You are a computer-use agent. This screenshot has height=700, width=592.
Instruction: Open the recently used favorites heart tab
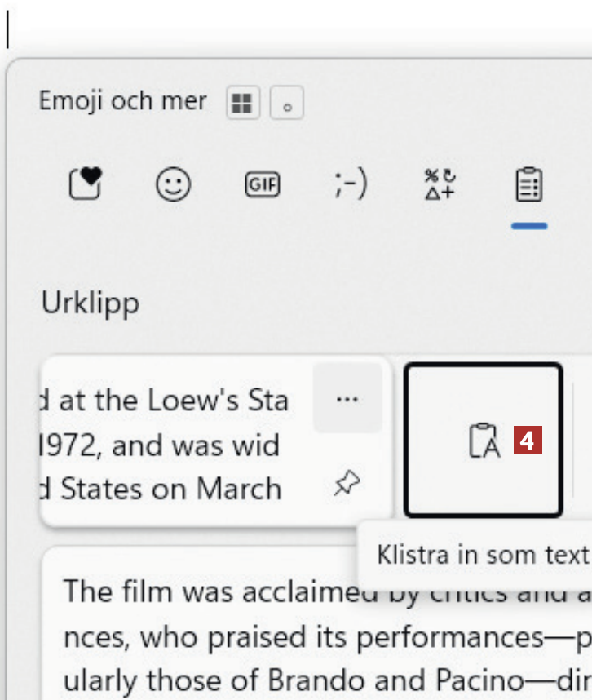click(x=85, y=184)
